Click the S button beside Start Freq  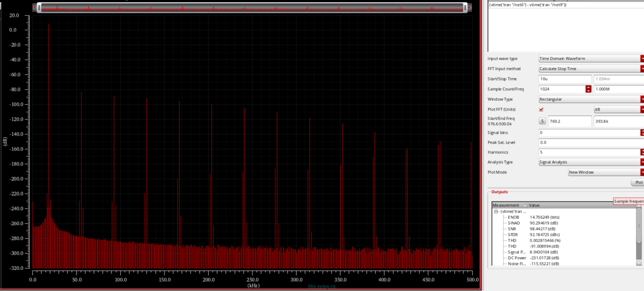(542, 121)
